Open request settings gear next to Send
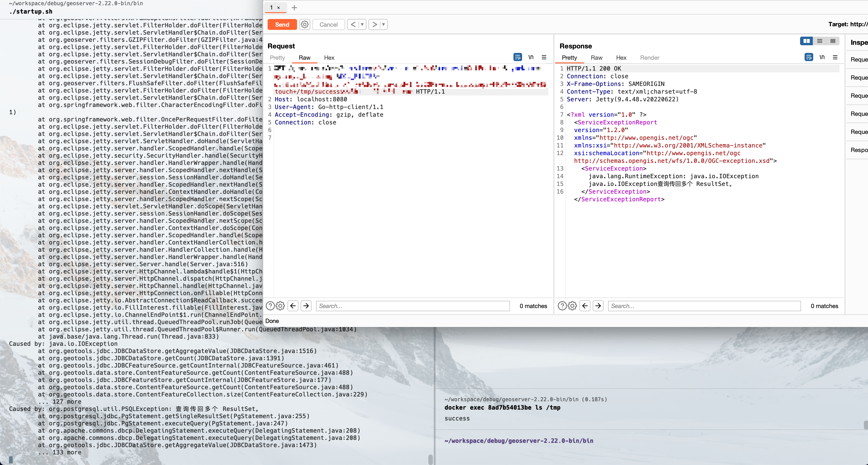This screenshot has height=465, width=868. click(x=305, y=25)
